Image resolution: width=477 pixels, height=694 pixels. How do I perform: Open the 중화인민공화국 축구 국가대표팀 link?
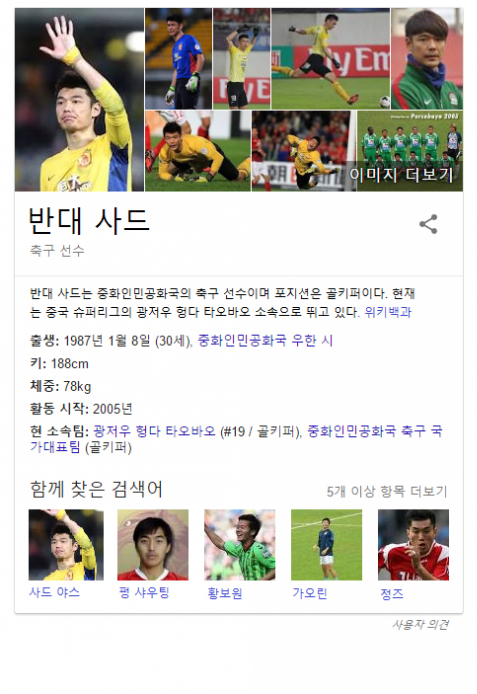(x=236, y=439)
